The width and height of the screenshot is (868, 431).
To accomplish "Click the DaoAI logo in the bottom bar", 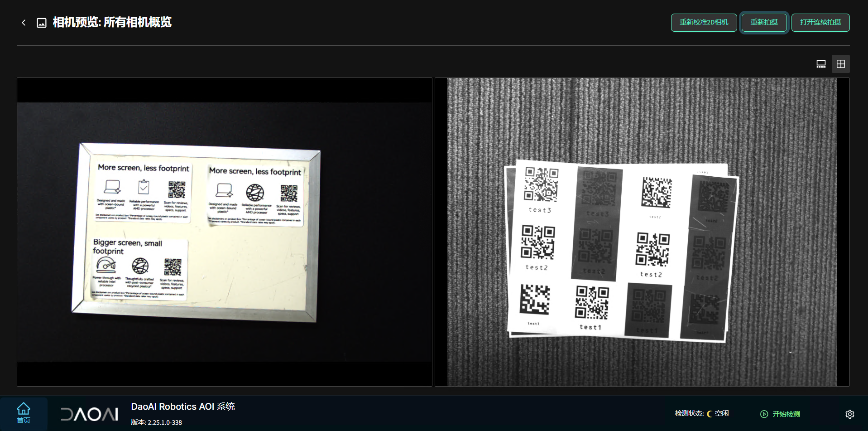I will click(x=89, y=414).
